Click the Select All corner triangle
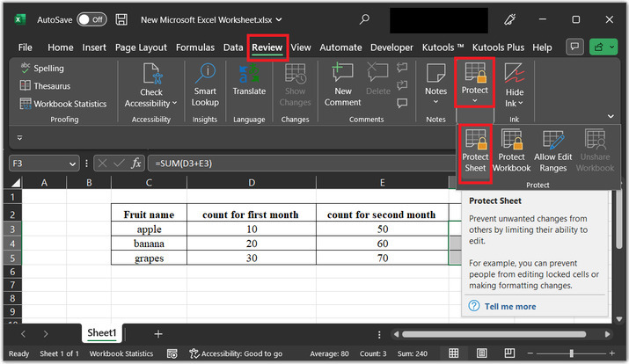Image resolution: width=629 pixels, height=364 pixels. 15,183
